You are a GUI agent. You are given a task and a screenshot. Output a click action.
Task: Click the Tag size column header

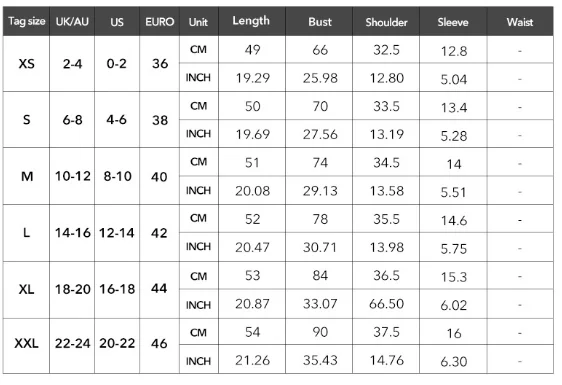(27, 21)
